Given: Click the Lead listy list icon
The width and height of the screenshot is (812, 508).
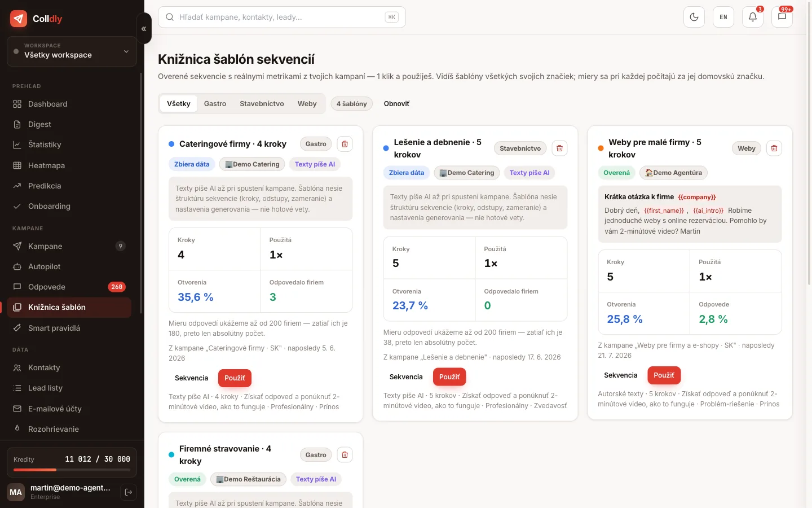Looking at the screenshot, I should click(x=17, y=388).
